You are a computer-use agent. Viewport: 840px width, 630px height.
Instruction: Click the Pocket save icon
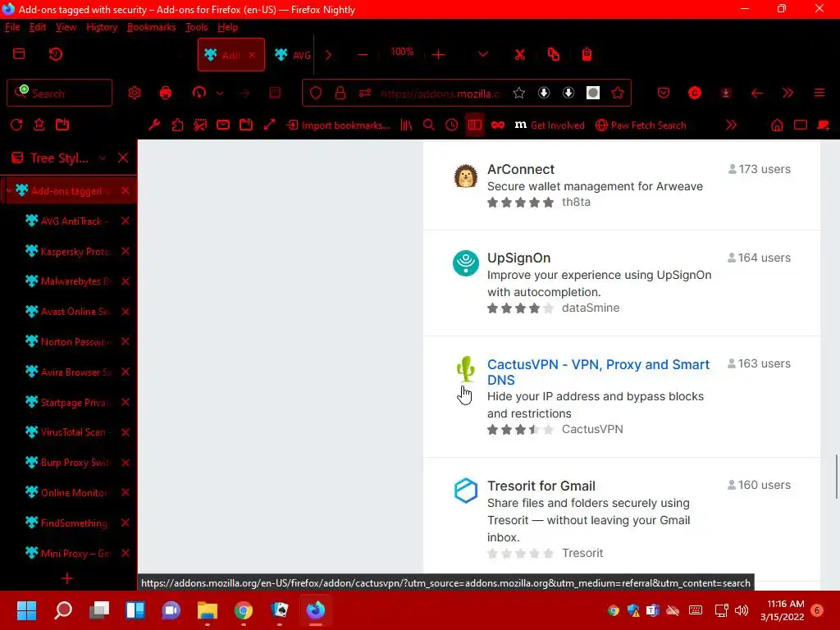[664, 94]
